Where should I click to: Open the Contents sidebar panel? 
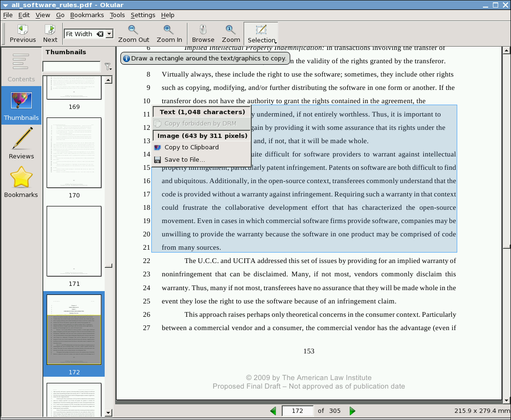21,67
